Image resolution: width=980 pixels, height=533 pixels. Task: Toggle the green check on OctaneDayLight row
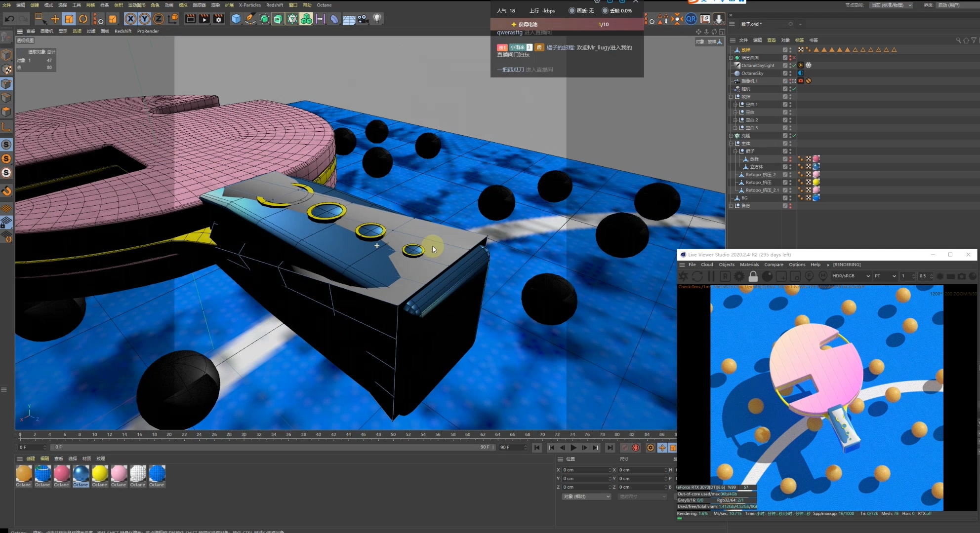pyautogui.click(x=794, y=65)
